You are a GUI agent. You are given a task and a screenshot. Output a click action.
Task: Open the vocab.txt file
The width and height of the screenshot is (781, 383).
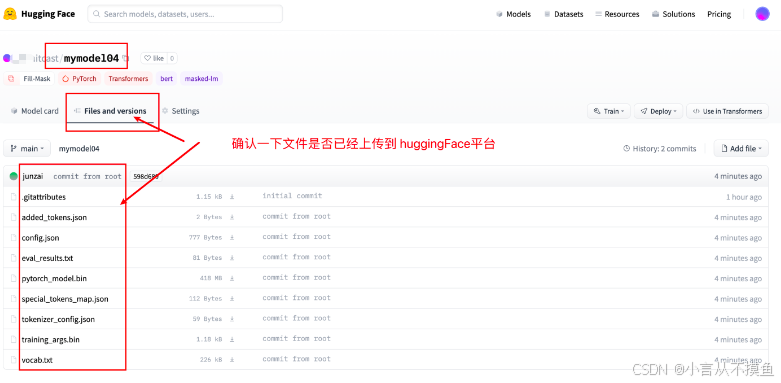coord(37,360)
